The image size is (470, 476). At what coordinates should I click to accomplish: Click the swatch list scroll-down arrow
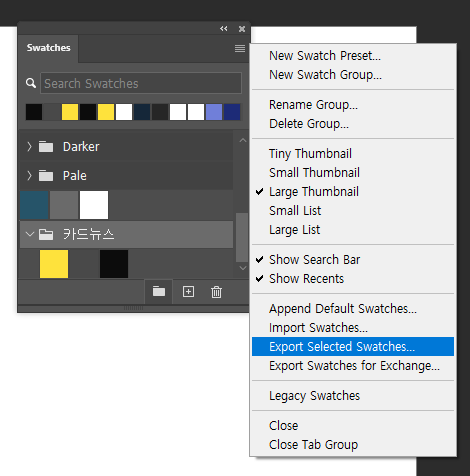coord(243,268)
